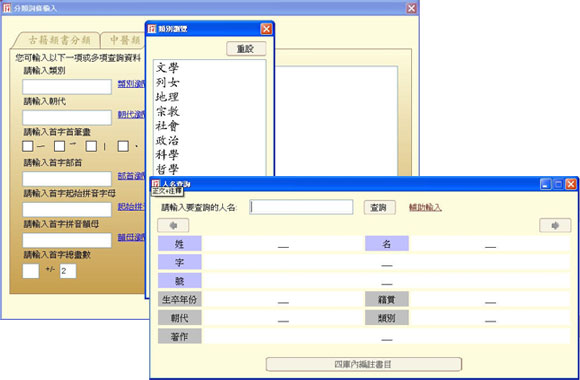The width and height of the screenshot is (580, 380).
Task: Select 地理 in the category list
Action: click(167, 97)
